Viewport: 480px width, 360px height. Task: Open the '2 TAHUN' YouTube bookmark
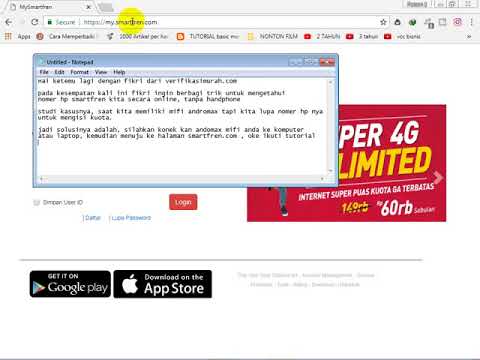[322, 36]
